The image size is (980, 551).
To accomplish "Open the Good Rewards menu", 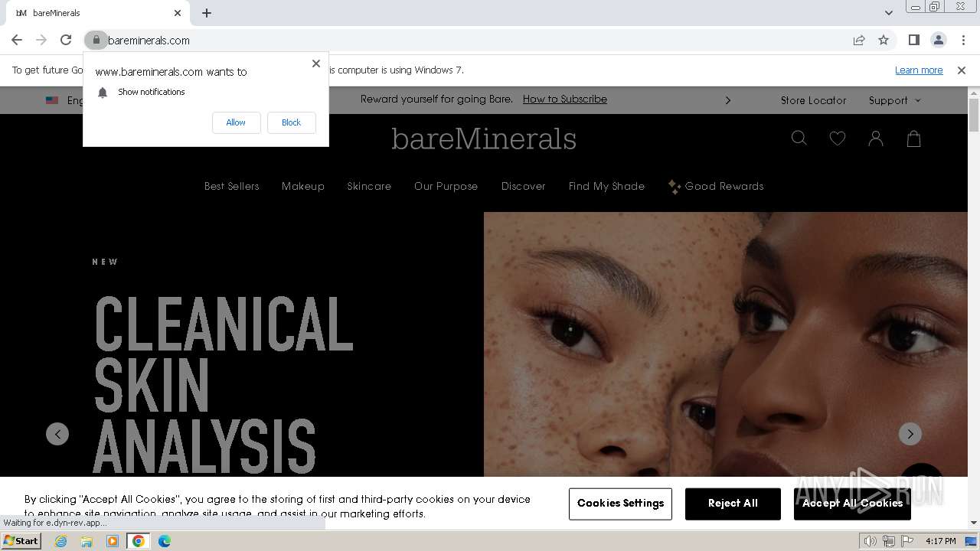I will [x=716, y=186].
